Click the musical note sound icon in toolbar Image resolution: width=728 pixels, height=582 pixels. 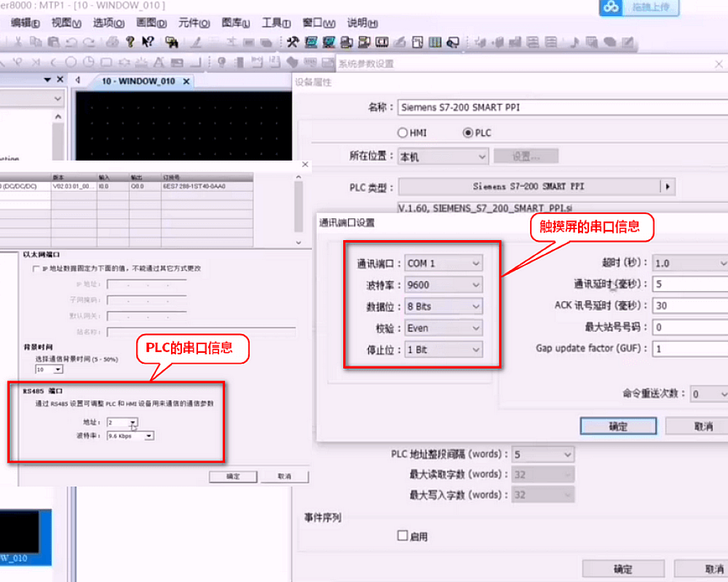pos(574,41)
